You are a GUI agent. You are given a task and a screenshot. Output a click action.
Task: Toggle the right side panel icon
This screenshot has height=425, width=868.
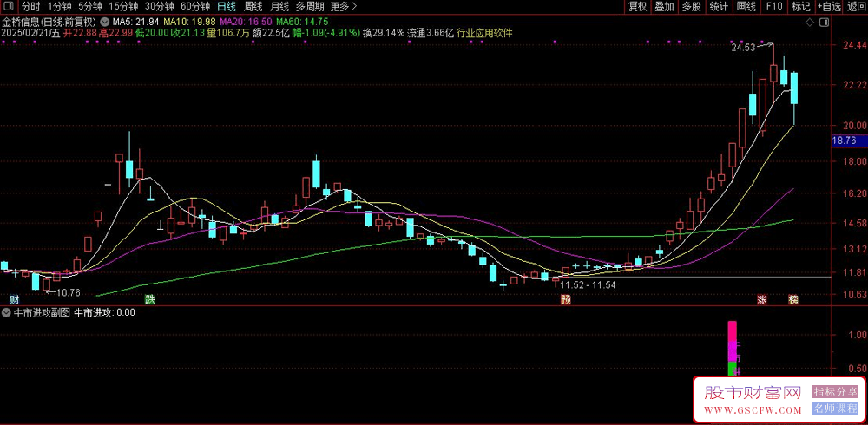pyautogui.click(x=825, y=23)
